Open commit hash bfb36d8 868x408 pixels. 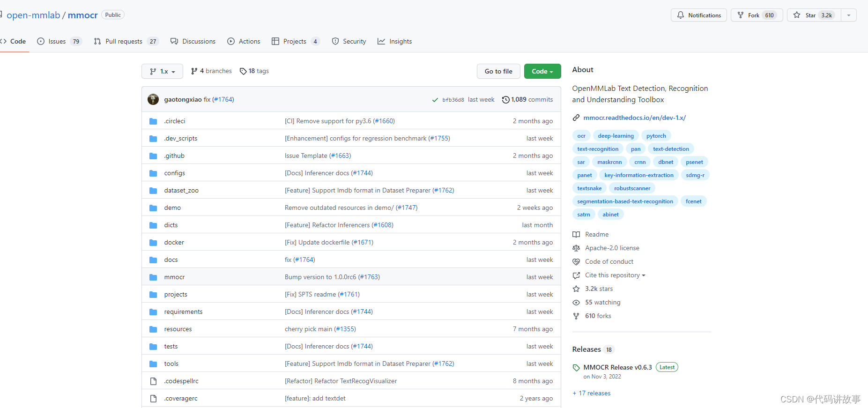(x=453, y=100)
